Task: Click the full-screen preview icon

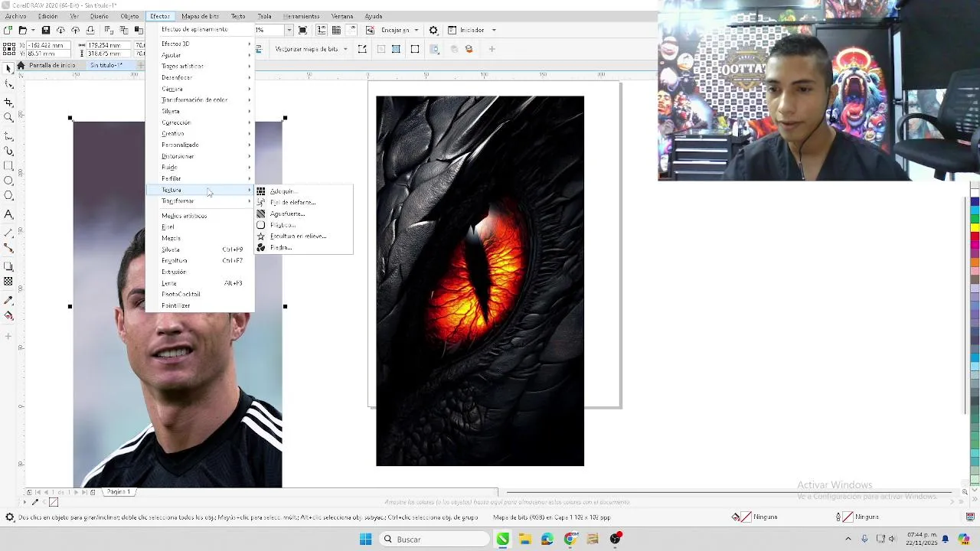Action: (303, 30)
